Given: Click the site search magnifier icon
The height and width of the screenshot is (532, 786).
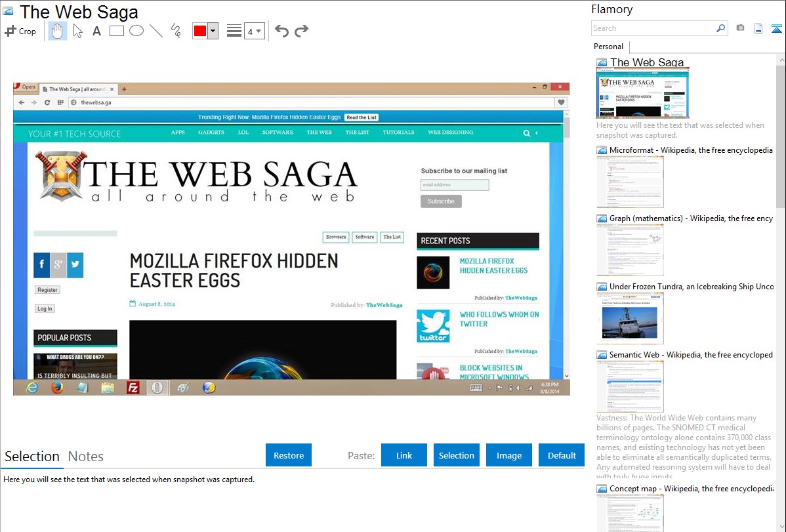Looking at the screenshot, I should pos(526,133).
